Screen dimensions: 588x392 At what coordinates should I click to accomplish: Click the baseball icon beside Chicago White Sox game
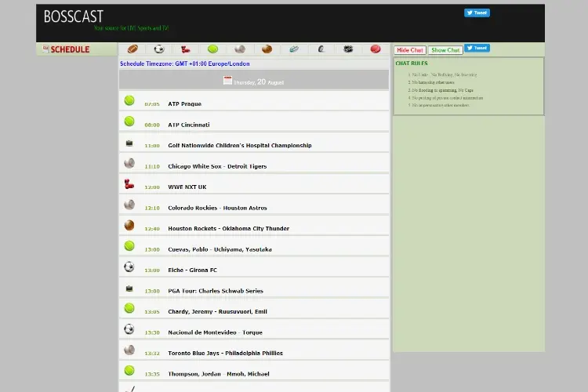tap(129, 163)
